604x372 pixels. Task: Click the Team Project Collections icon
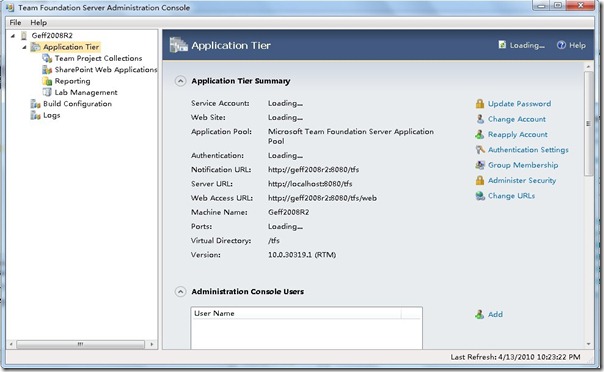pos(47,58)
